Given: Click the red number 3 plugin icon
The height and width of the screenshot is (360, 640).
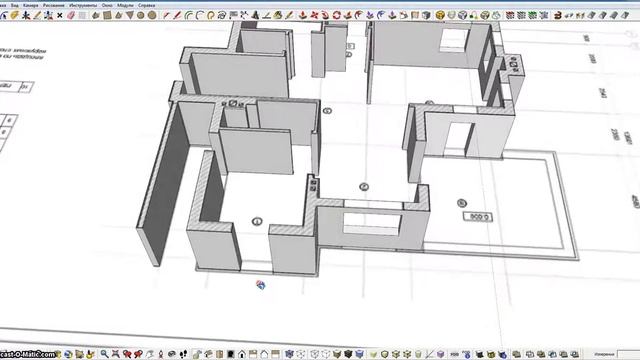Looking at the screenshot, I should [558, 16].
